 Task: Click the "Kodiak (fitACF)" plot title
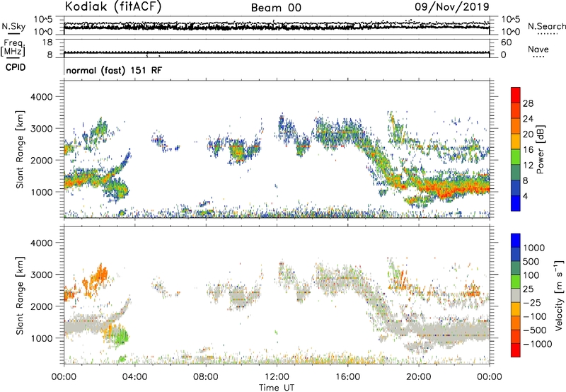[113, 6]
